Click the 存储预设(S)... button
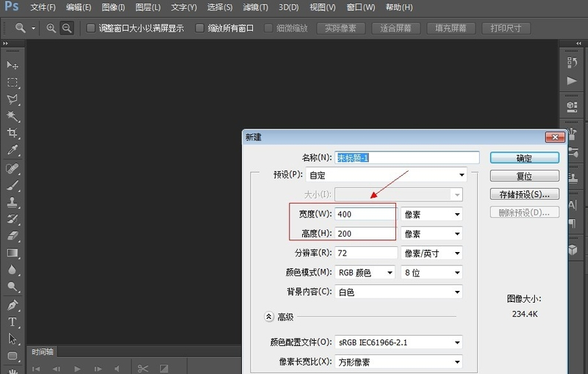 [x=524, y=195]
